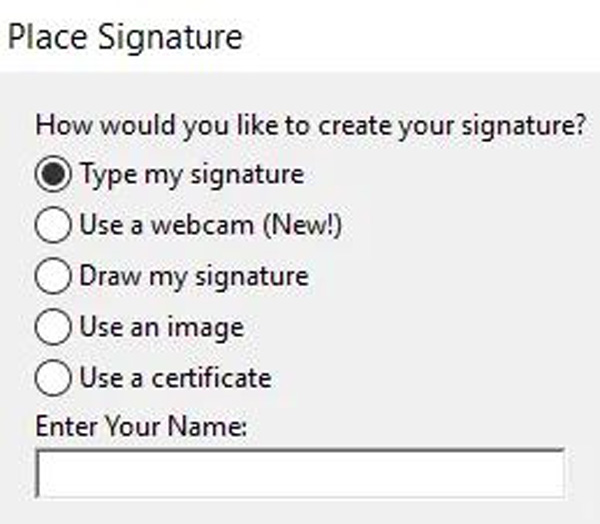Click the "Use a certificate" label text
The image size is (600, 524).
176,378
